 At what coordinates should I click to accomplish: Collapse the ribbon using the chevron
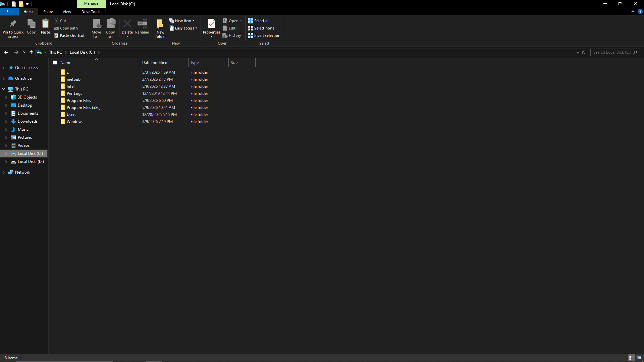633,11
